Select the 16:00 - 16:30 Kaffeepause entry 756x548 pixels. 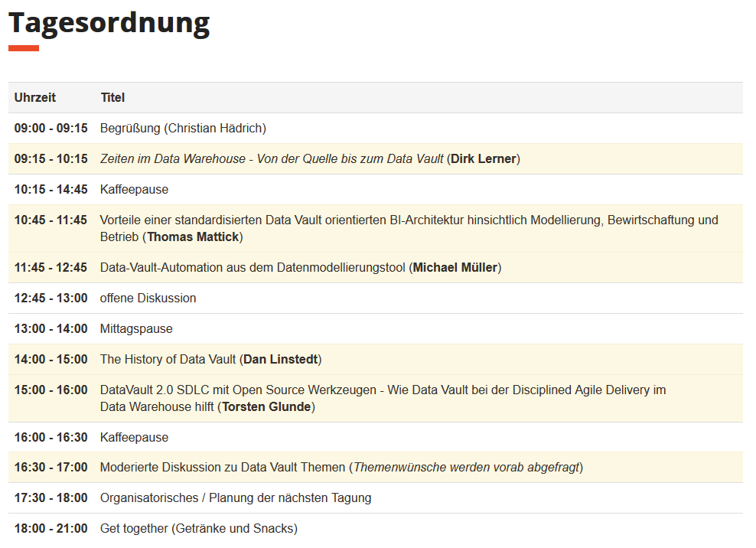click(x=376, y=438)
